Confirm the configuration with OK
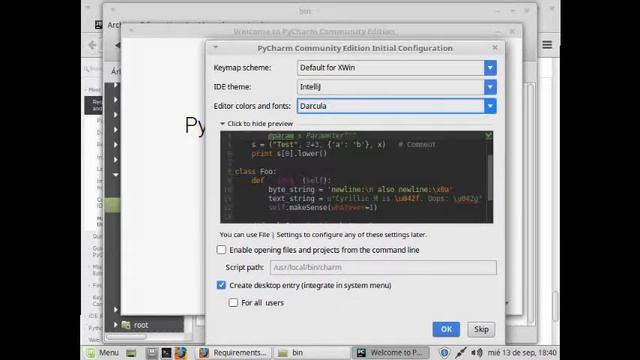Viewport: 640px width, 360px height. pos(446,329)
